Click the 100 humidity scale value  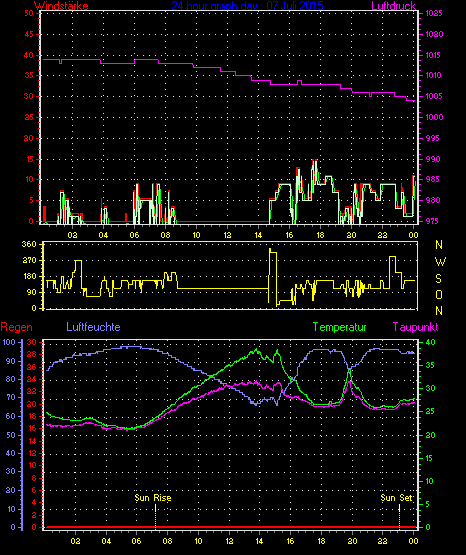coord(9,342)
